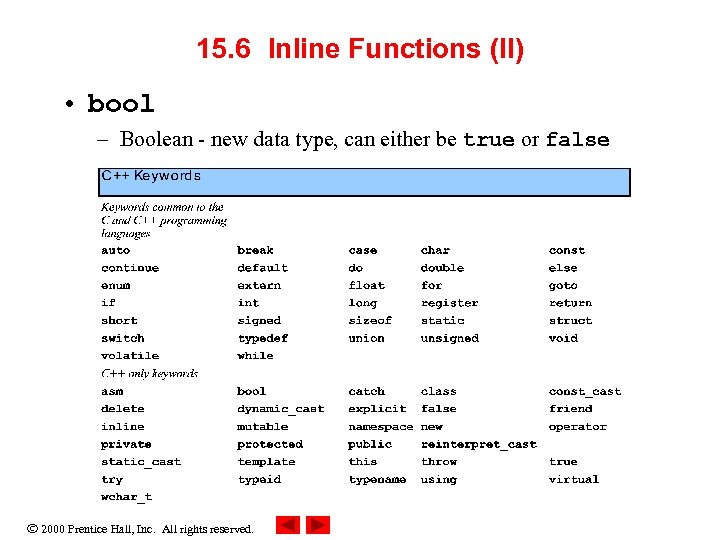Click the large 'bool' bullet heading

click(120, 103)
